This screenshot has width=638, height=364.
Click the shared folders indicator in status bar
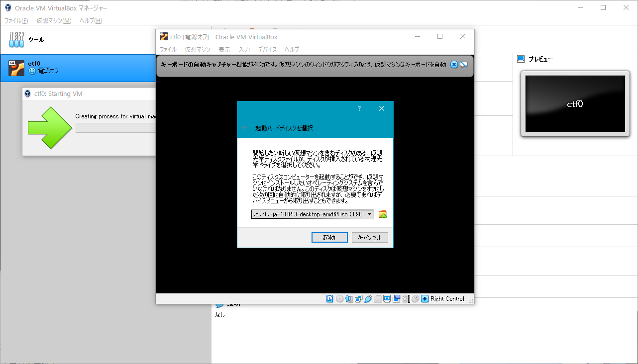[378, 299]
